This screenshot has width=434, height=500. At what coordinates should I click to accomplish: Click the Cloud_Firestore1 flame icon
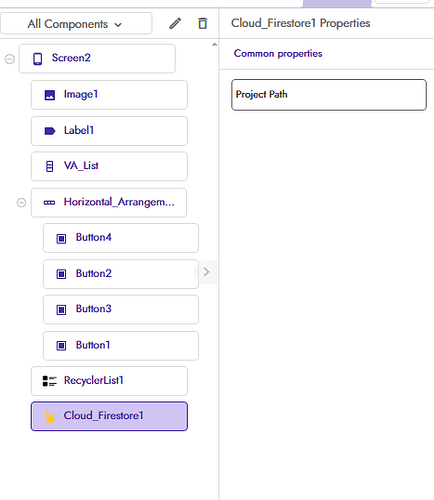tap(50, 417)
